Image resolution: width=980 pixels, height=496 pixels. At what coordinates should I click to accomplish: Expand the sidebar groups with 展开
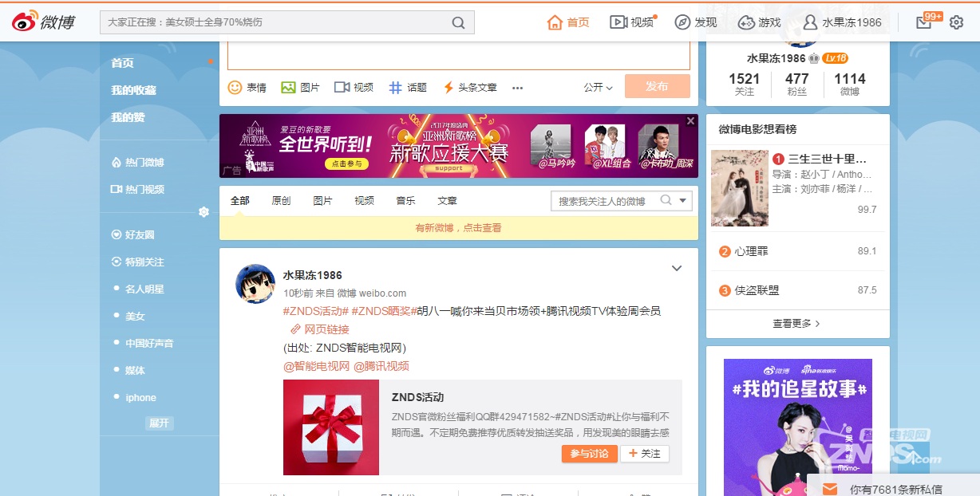click(159, 423)
